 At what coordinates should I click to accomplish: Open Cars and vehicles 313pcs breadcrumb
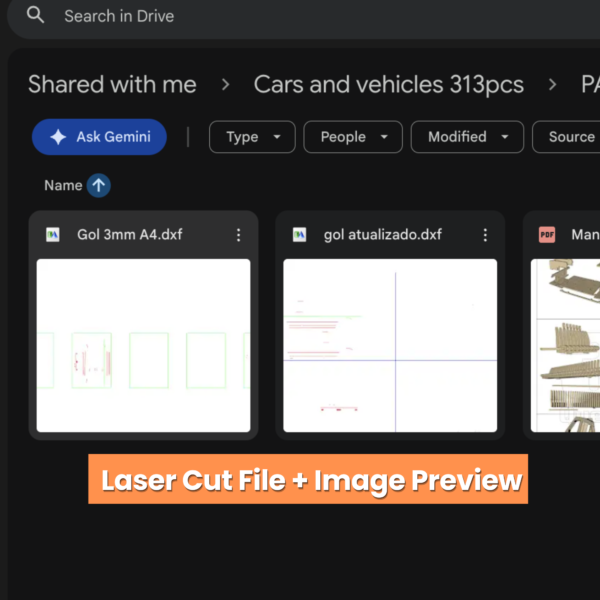[388, 85]
